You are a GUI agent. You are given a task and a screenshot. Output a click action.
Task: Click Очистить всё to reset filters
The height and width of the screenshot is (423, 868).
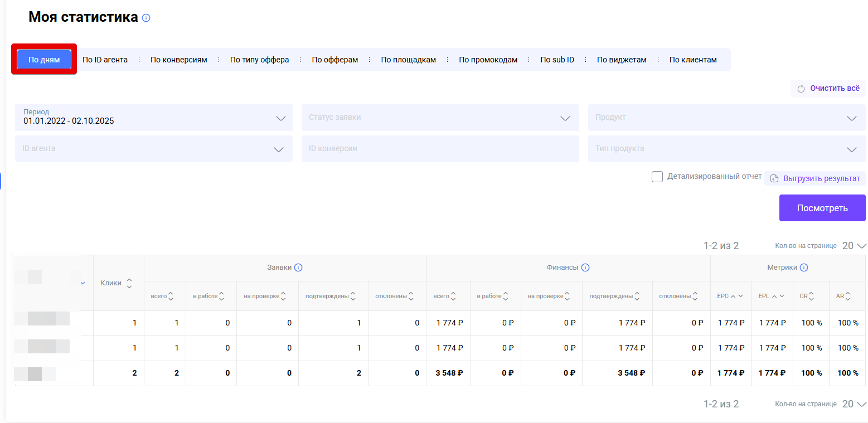pyautogui.click(x=828, y=89)
